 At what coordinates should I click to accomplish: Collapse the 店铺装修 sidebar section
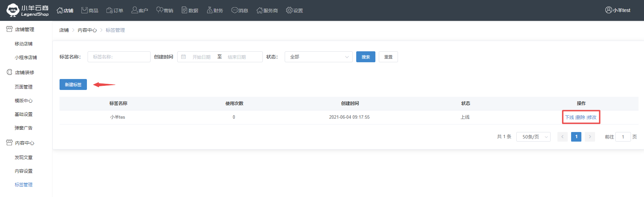25,73
